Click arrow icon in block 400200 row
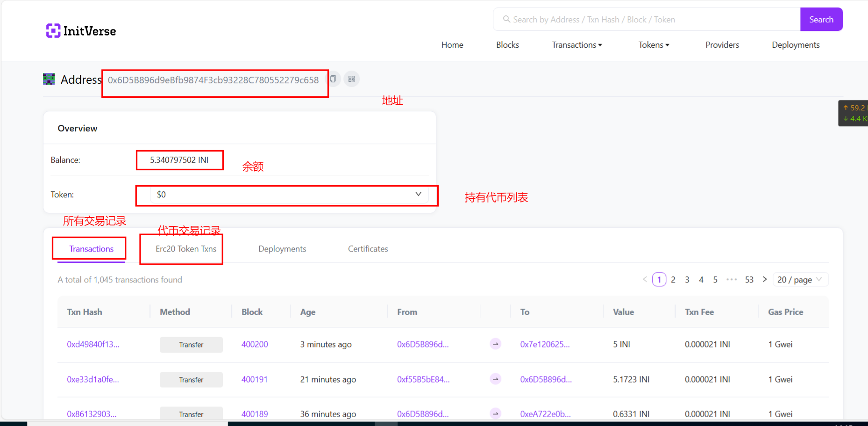868x426 pixels. 496,344
